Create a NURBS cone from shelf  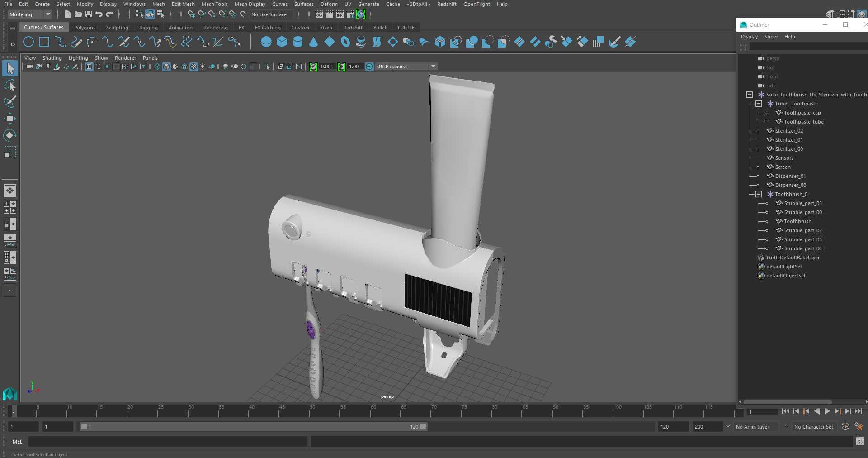[x=314, y=42]
